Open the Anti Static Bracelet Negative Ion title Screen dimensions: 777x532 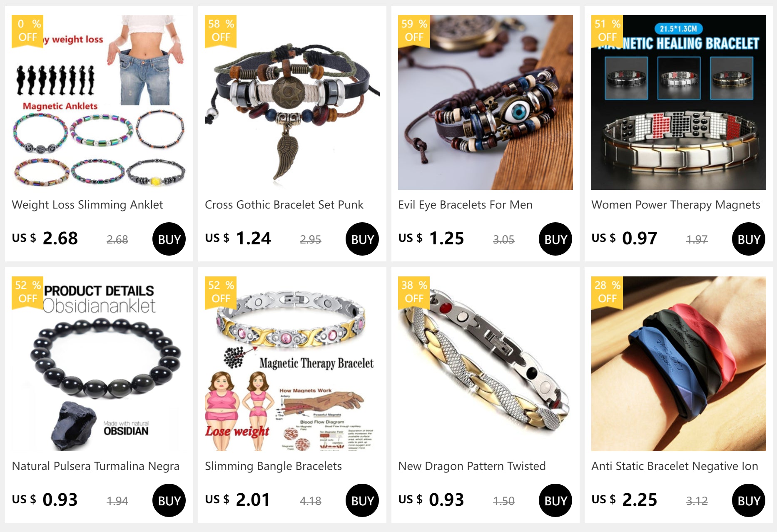(x=675, y=466)
